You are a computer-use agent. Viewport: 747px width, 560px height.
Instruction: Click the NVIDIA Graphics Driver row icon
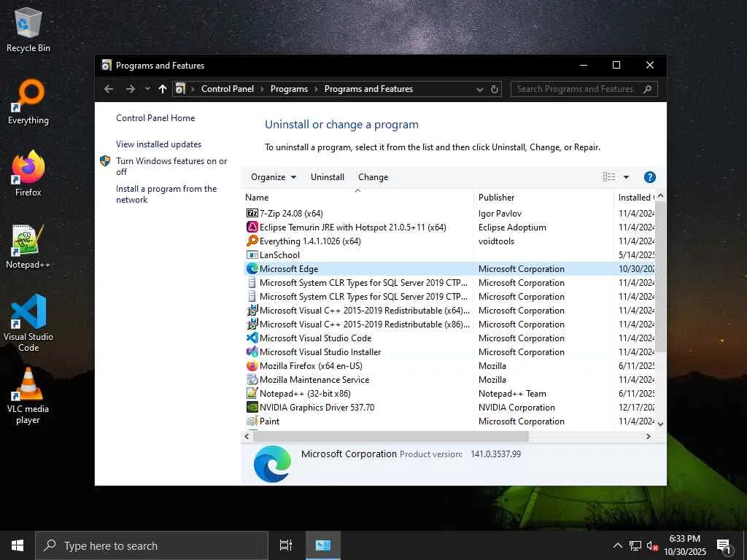pos(252,407)
